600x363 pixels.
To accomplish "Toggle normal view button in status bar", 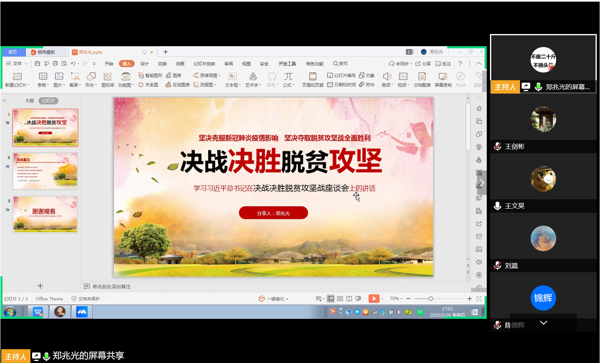I will (x=331, y=298).
